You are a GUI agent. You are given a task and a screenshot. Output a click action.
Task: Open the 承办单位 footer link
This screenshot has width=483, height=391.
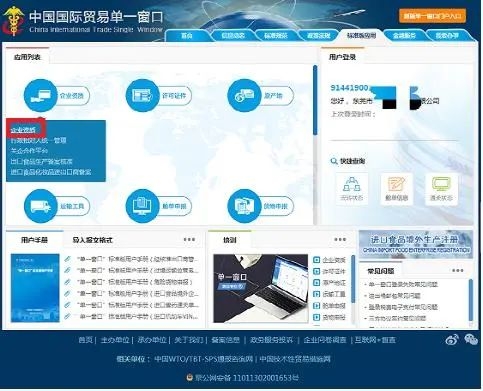[152, 340]
